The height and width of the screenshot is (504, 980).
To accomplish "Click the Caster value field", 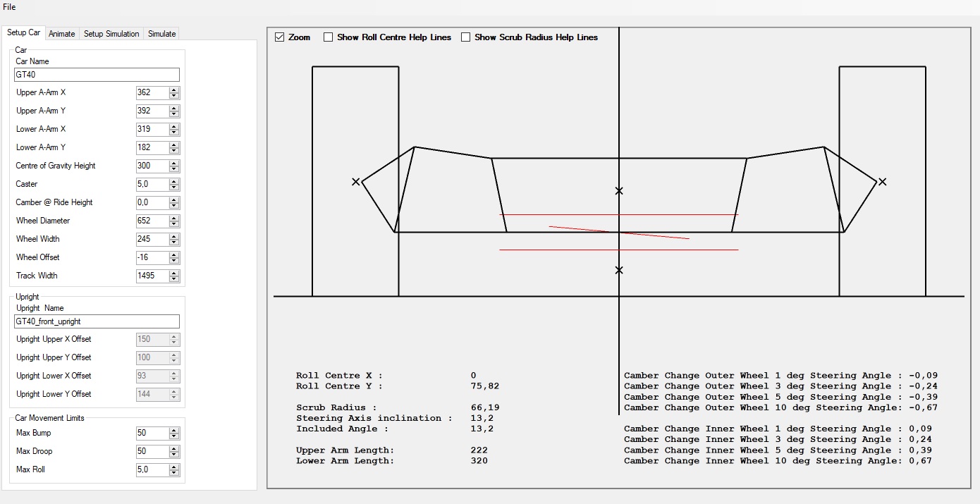I will [152, 184].
